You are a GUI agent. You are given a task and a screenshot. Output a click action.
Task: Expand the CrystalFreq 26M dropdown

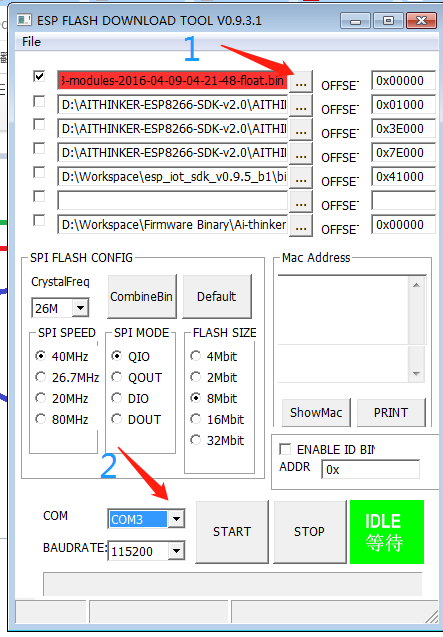pyautogui.click(x=80, y=308)
